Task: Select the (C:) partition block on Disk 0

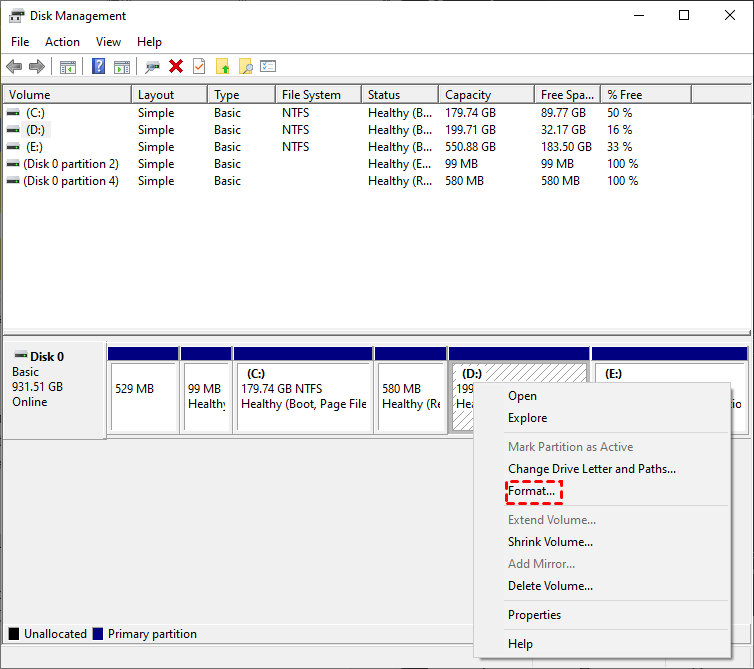Action: coord(303,396)
